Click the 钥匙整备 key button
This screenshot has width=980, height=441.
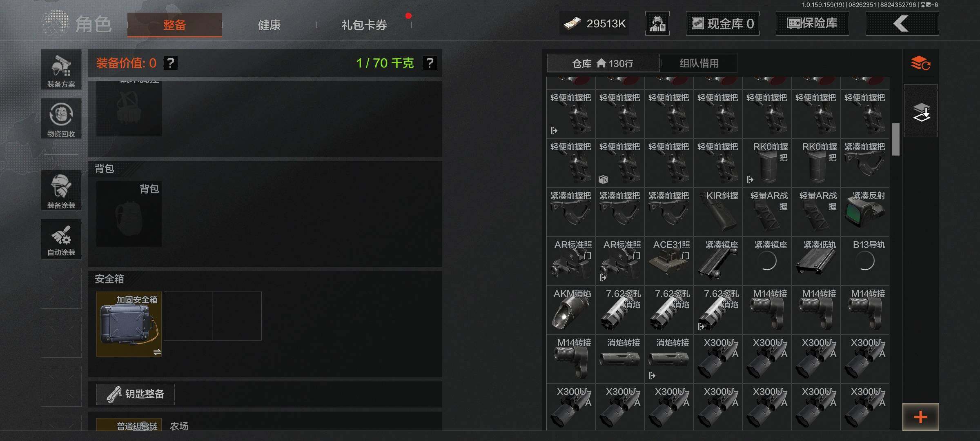pos(136,394)
